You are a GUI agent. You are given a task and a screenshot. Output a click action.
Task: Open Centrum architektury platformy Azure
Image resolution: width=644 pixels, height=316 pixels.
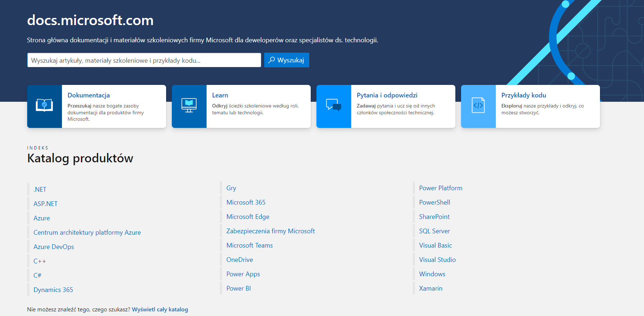click(87, 233)
